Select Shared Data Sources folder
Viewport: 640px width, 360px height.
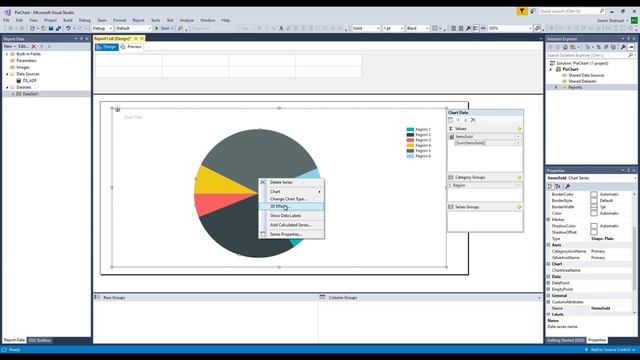586,76
